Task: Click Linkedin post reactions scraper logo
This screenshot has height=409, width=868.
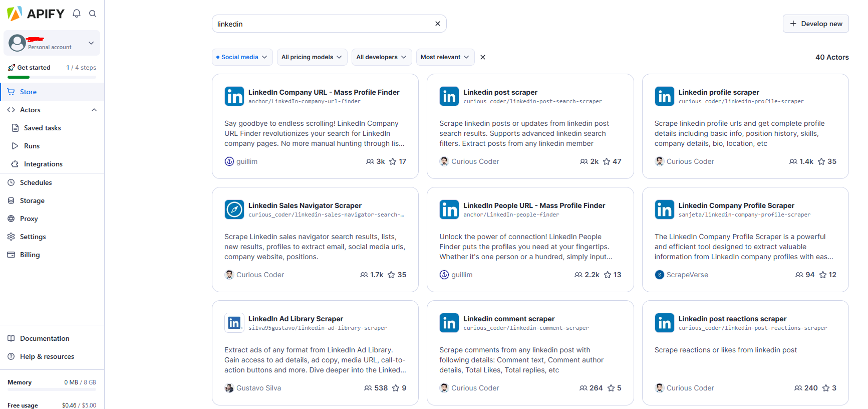Action: click(665, 323)
